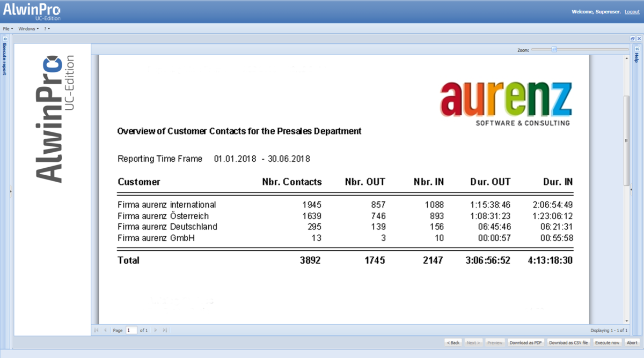The image size is (644, 358).
Task: Click the Total row label
Action: point(128,260)
